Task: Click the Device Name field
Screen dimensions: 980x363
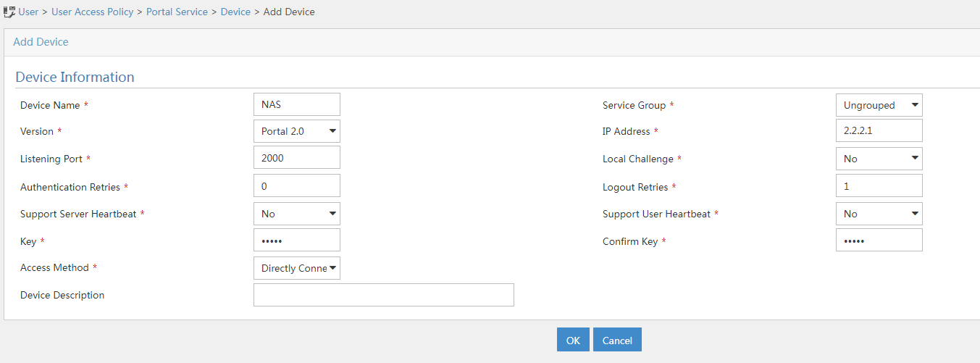Action: (x=297, y=104)
